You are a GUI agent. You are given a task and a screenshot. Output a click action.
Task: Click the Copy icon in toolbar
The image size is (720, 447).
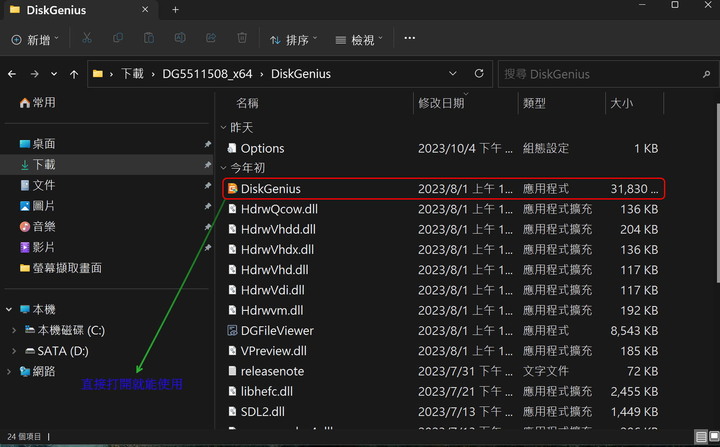point(118,38)
